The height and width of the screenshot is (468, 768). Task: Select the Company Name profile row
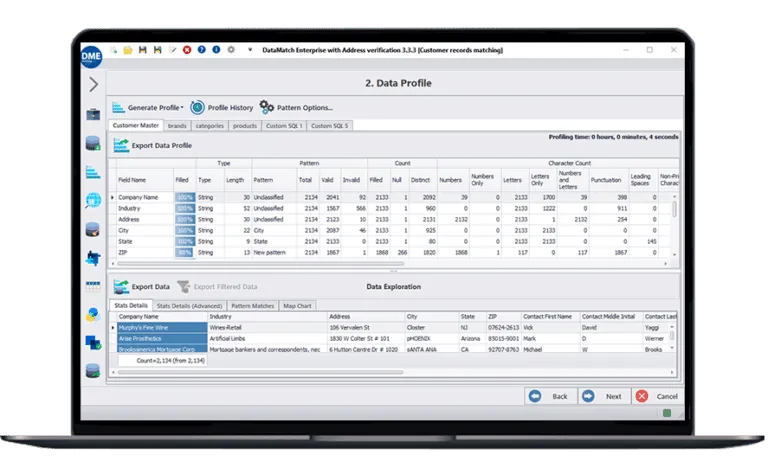[390, 197]
